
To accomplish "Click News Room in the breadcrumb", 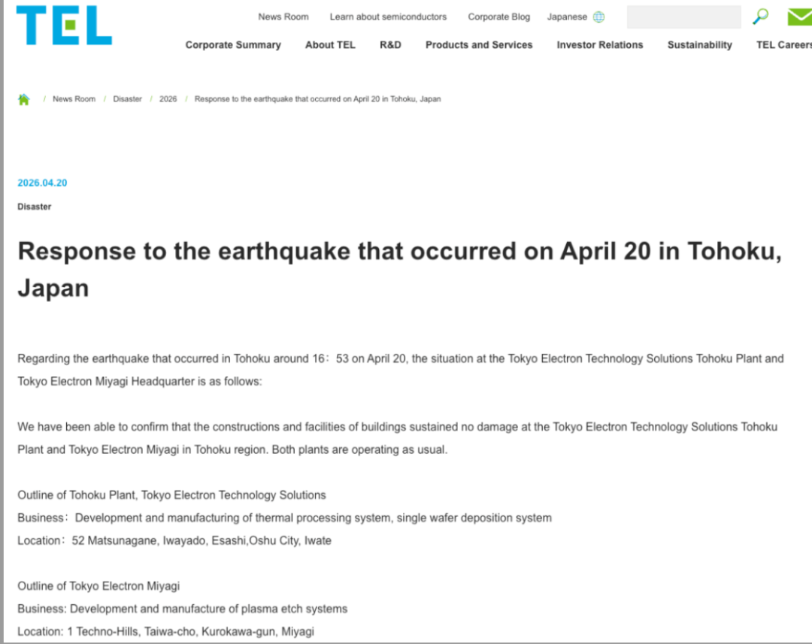I will click(x=74, y=99).
